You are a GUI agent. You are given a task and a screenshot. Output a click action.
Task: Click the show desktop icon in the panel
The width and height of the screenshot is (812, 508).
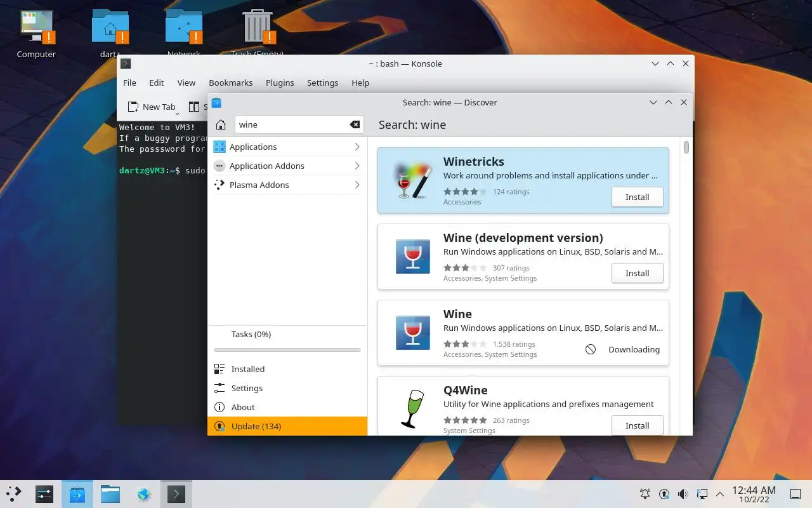coord(795,494)
